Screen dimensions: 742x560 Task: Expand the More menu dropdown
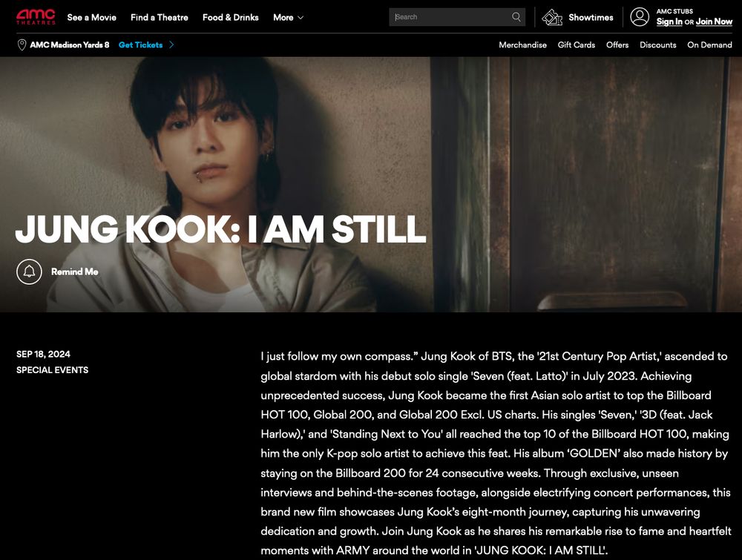click(288, 18)
